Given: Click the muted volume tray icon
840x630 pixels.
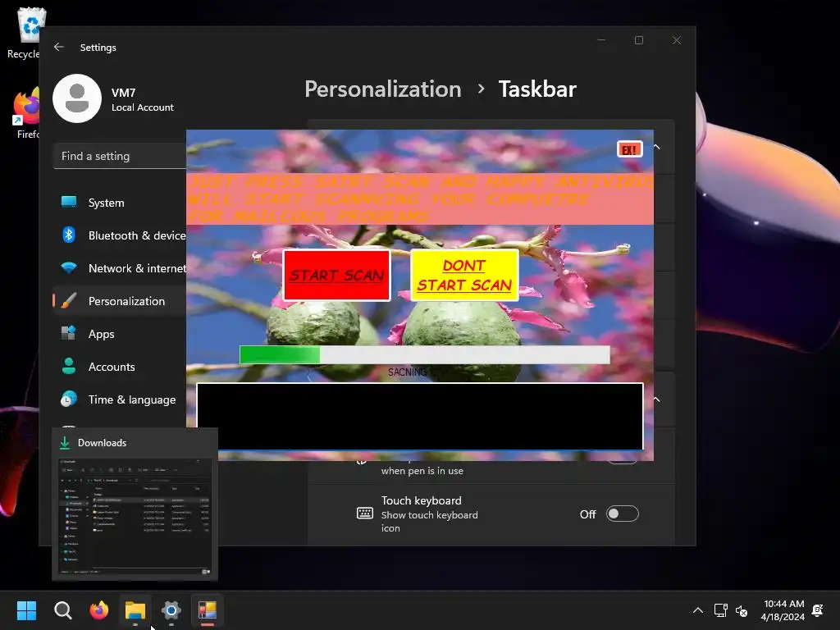Looking at the screenshot, I should pos(742,610).
